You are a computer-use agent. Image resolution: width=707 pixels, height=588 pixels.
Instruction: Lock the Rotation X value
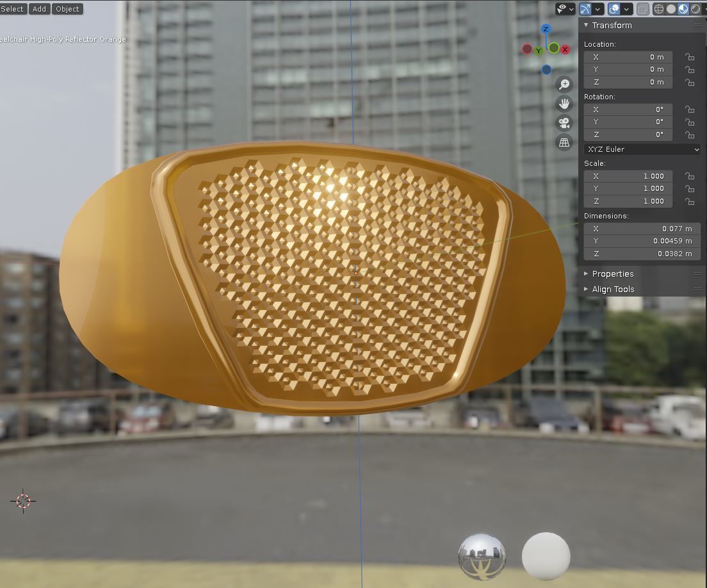coord(690,110)
